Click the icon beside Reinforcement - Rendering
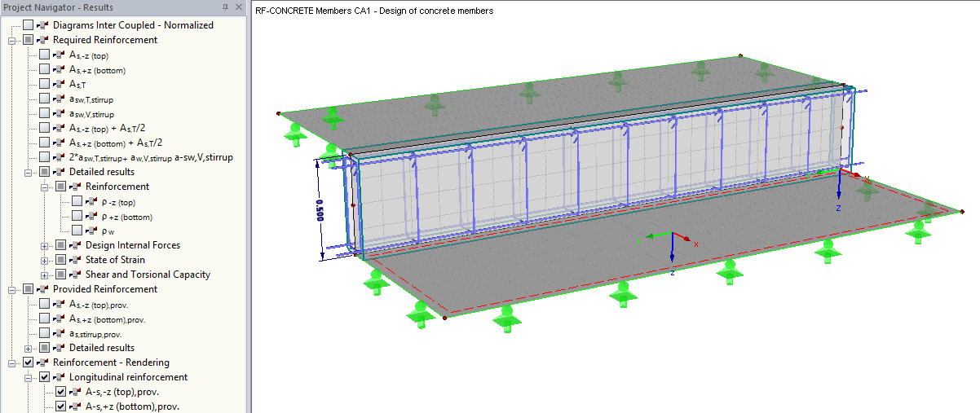Image resolution: width=980 pixels, height=413 pixels. pos(43,362)
